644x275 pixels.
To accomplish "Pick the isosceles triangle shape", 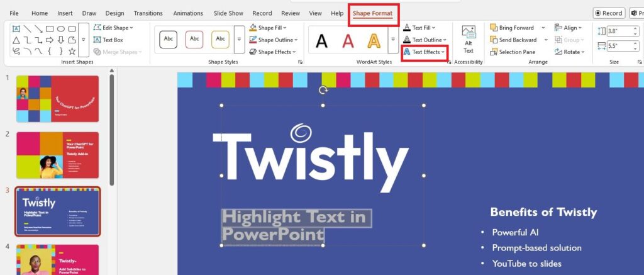I will [16, 40].
